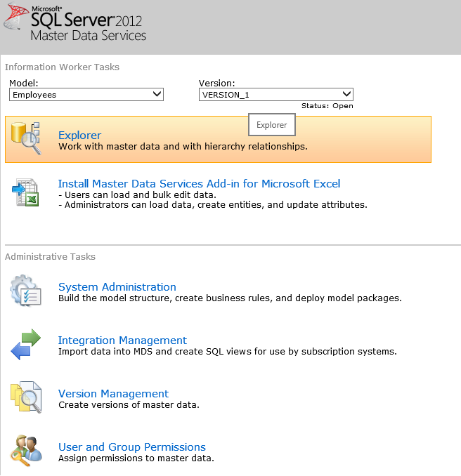
Task: Click 'Create versions of master data' text
Action: click(x=129, y=405)
